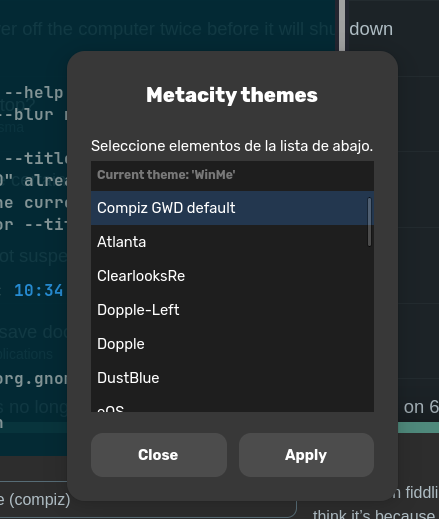The height and width of the screenshot is (519, 439).
Task: Click the Metacity themes dialog title
Action: [x=232, y=95]
